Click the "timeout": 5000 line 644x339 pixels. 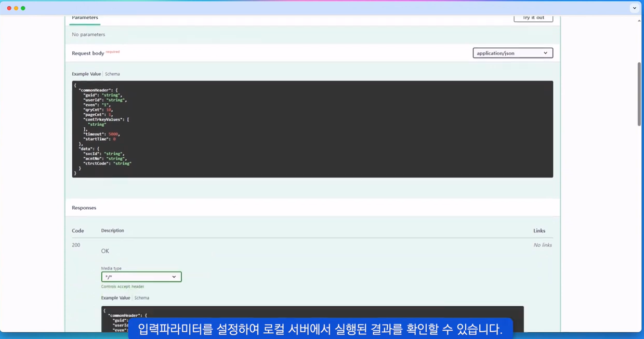point(101,134)
